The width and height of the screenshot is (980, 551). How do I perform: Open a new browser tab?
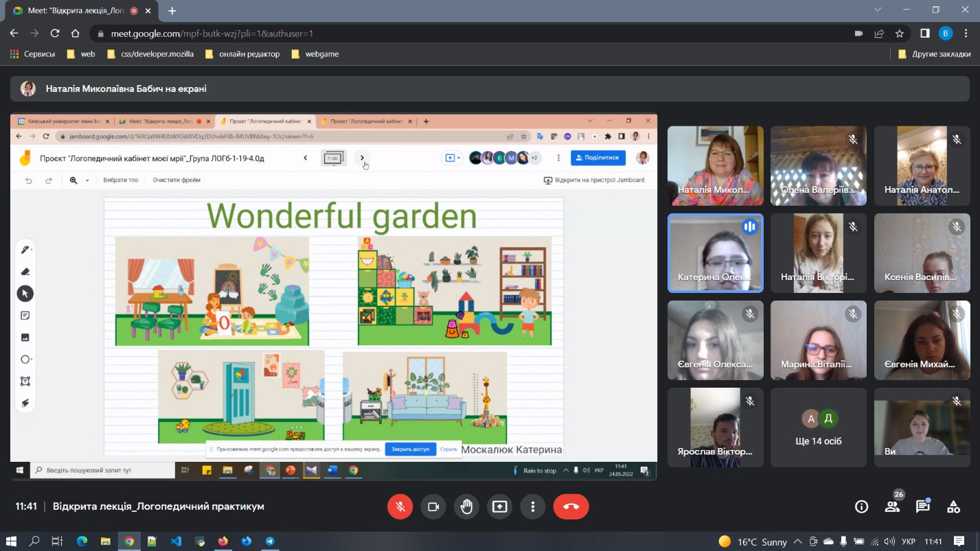(x=172, y=10)
